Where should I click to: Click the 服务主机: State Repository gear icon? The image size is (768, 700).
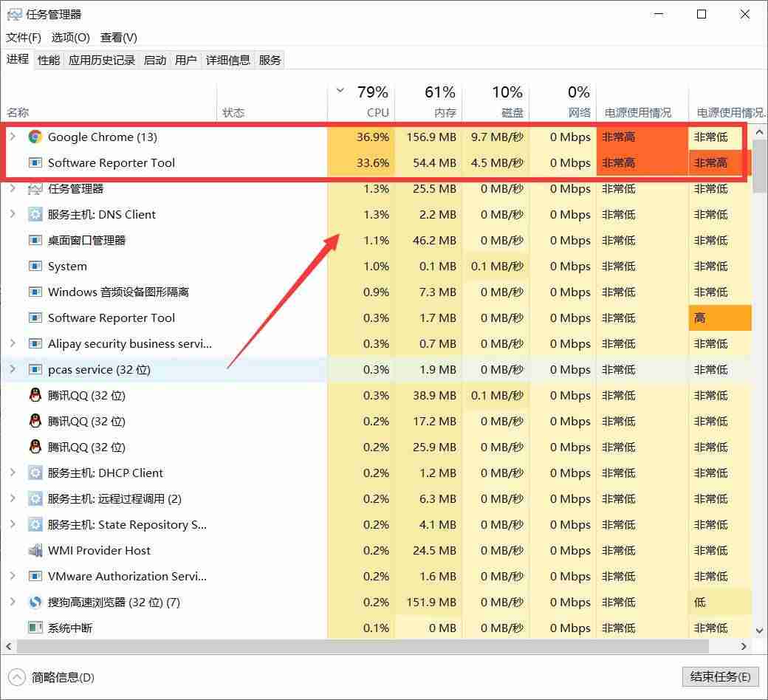tap(35, 525)
